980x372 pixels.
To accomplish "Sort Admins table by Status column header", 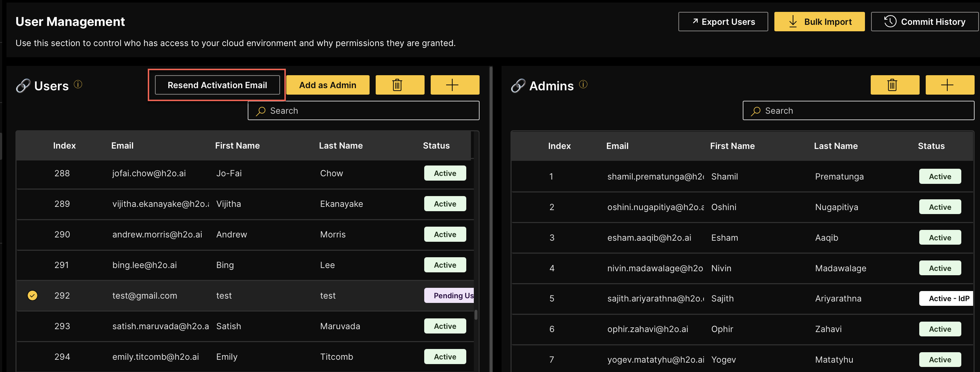I will pos(931,146).
